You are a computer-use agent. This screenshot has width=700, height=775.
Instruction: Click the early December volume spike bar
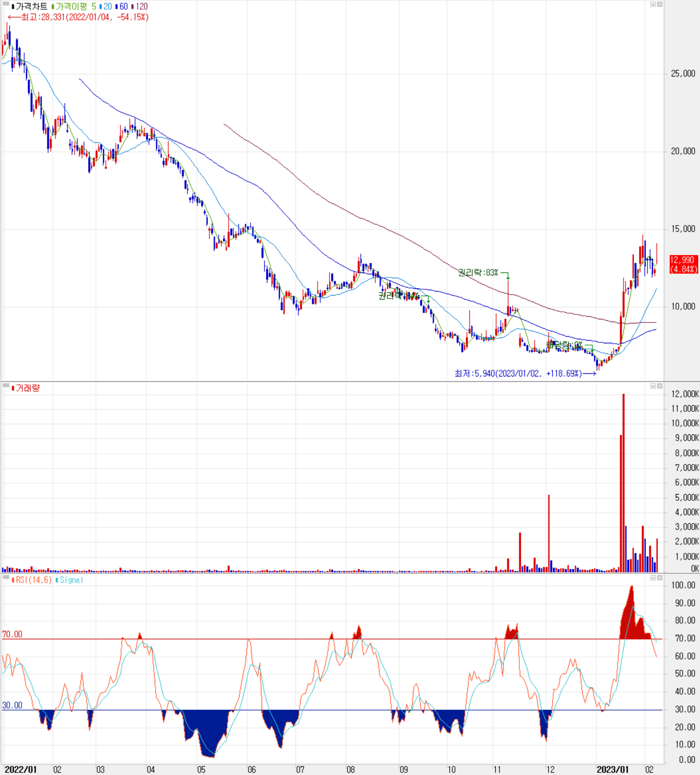549,533
